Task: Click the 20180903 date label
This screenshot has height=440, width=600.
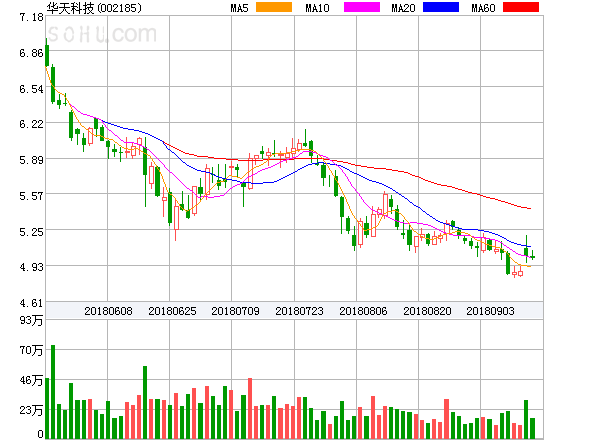Action: [x=491, y=311]
